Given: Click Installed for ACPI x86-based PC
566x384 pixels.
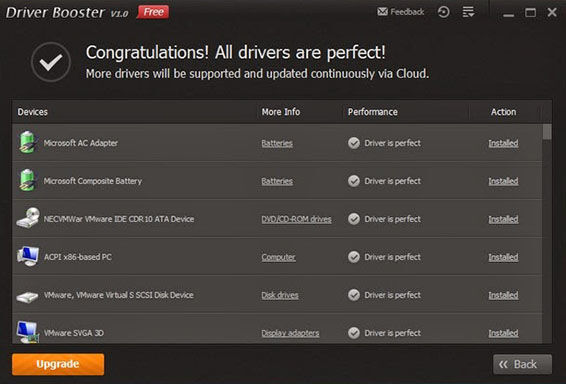Looking at the screenshot, I should point(503,257).
